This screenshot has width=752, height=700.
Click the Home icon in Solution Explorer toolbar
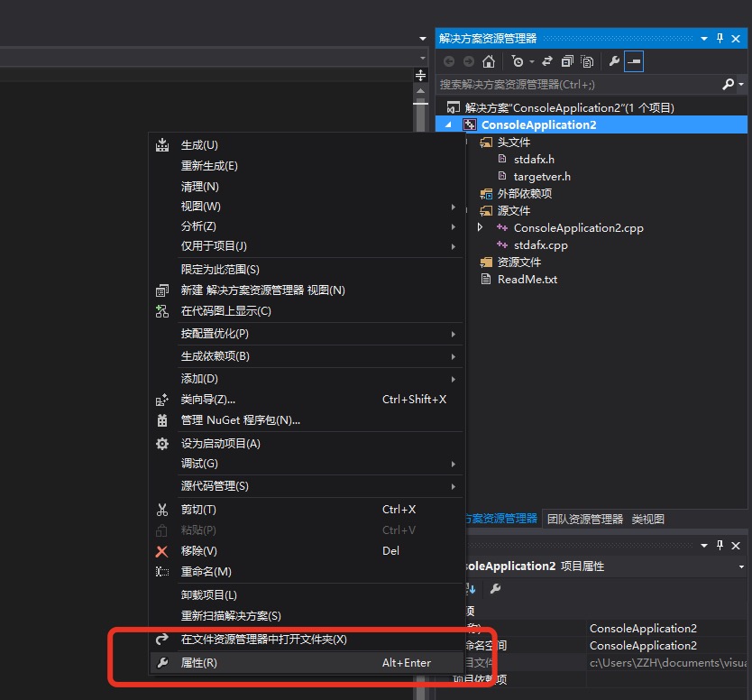point(488,61)
